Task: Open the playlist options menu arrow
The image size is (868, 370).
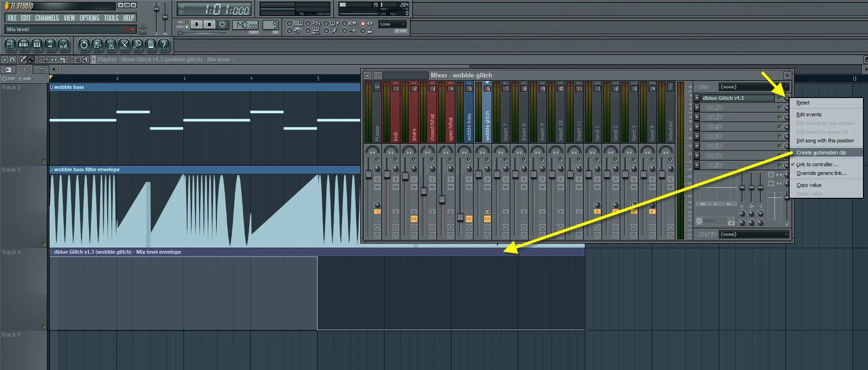Action: [4, 60]
